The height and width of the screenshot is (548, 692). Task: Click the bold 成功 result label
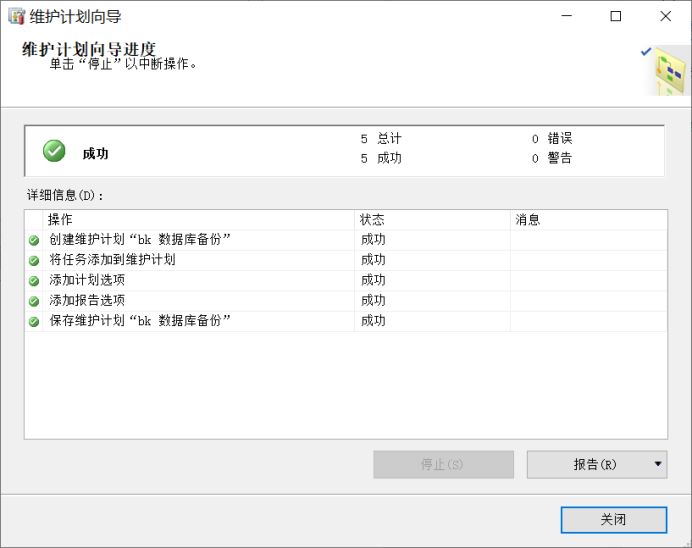point(95,154)
